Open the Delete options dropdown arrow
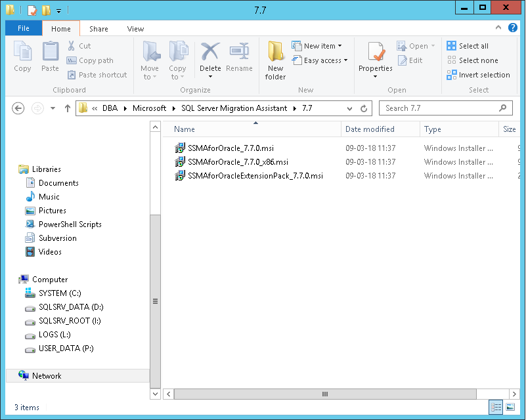The height and width of the screenshot is (420, 526). tap(210, 77)
